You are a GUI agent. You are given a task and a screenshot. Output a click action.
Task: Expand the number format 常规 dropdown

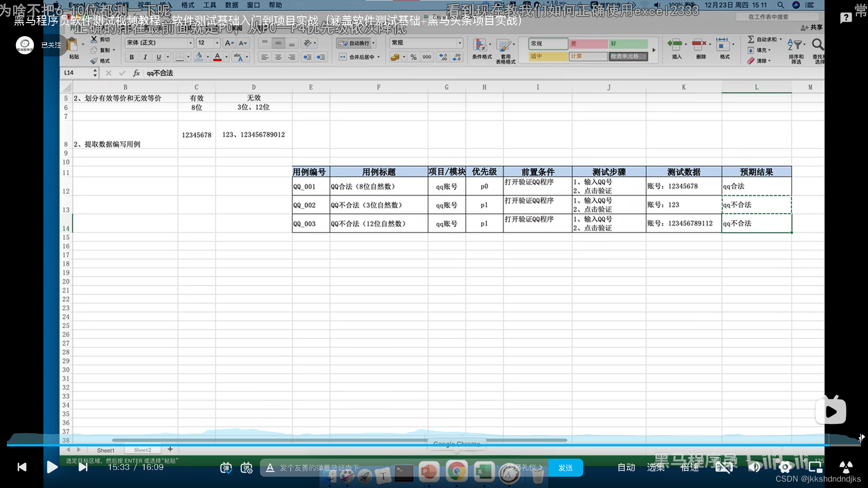coord(460,43)
